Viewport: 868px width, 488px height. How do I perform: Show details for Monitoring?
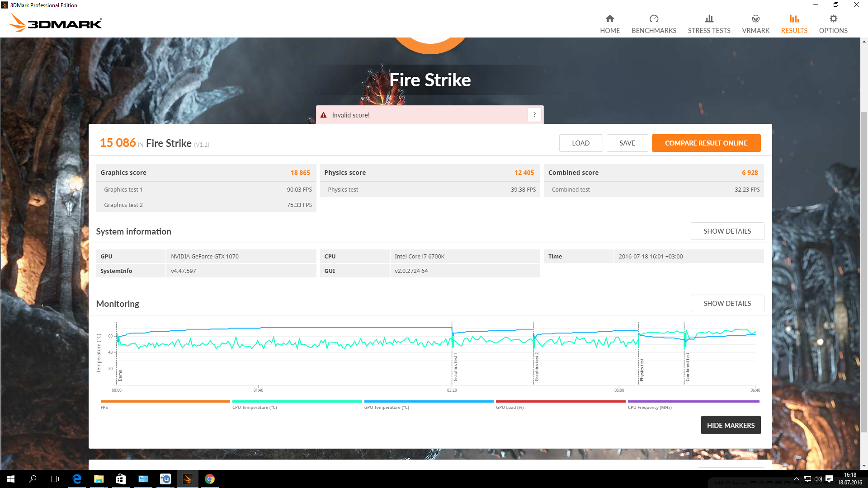click(727, 303)
